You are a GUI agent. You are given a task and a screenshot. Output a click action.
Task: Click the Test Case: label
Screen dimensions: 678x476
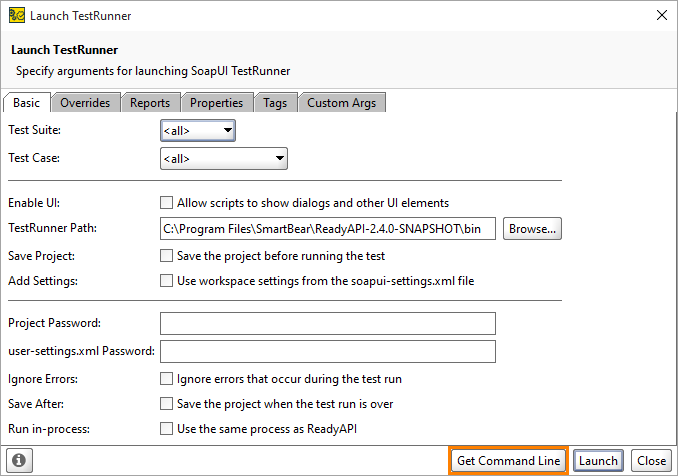point(34,158)
